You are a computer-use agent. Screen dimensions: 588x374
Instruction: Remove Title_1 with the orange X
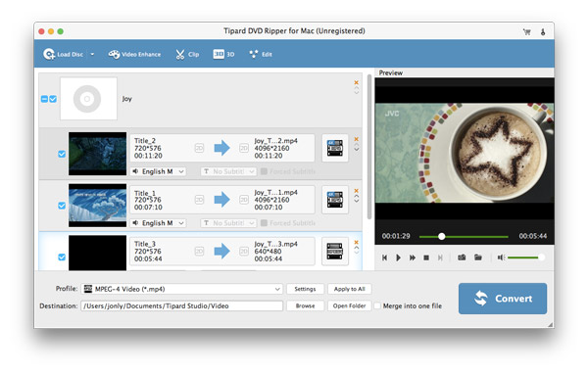(x=357, y=191)
